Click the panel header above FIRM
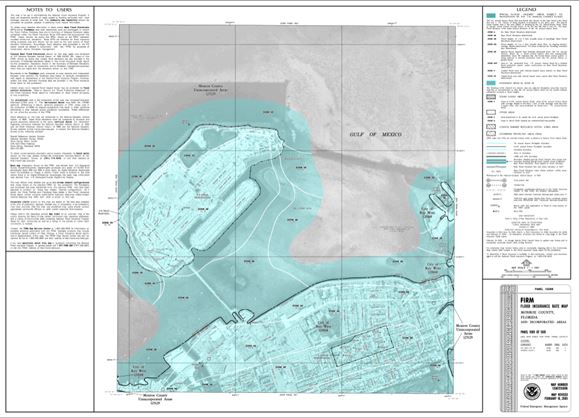Viewport: 579px width, 418px height. click(544, 289)
